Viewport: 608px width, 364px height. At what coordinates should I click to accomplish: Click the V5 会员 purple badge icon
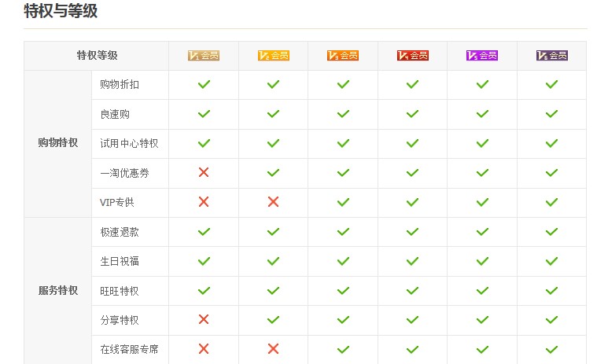coord(482,56)
